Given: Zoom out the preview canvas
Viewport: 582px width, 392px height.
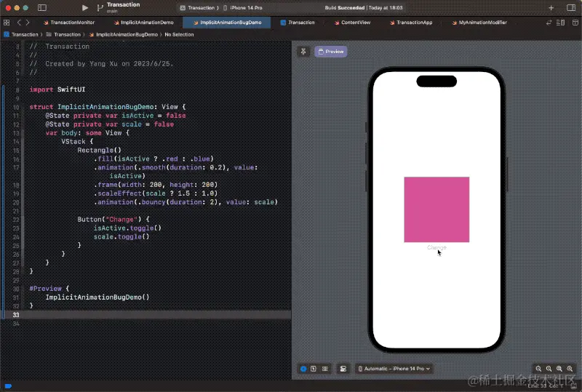Looking at the screenshot, I should (x=538, y=369).
